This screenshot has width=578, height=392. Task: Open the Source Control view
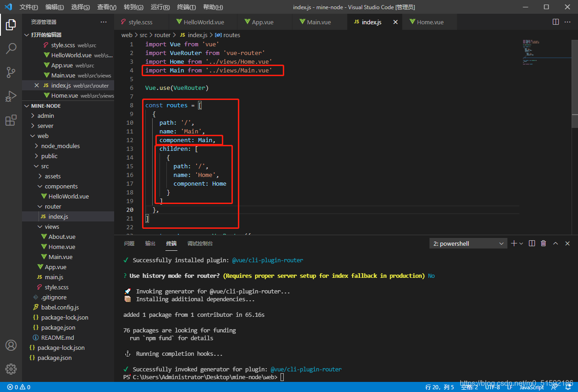coord(11,72)
